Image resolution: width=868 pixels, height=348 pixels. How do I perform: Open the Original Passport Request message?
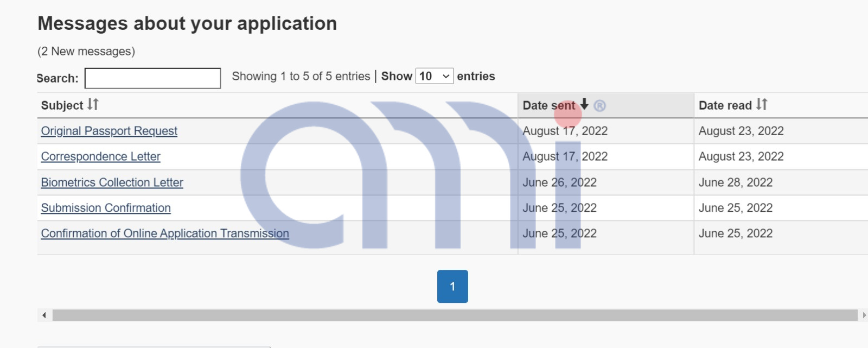point(109,131)
